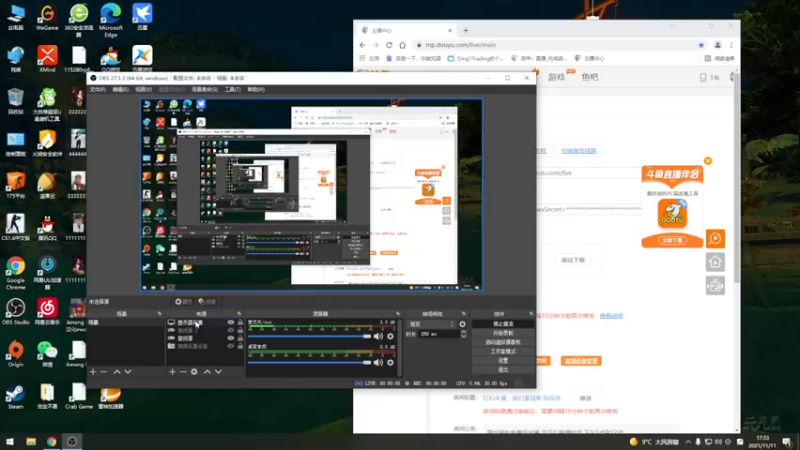Viewport: 800px width, 450px height.
Task: Remove selected scene with the minus icon
Action: (x=104, y=372)
